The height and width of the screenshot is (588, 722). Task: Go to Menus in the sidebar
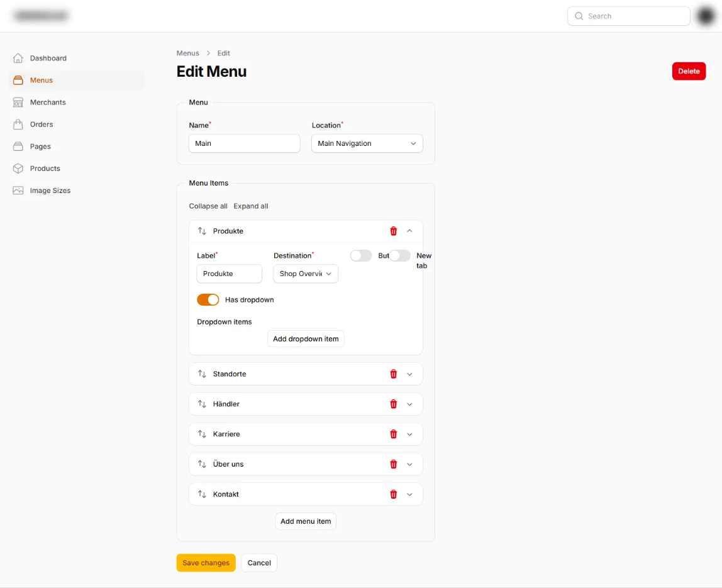tap(77, 80)
